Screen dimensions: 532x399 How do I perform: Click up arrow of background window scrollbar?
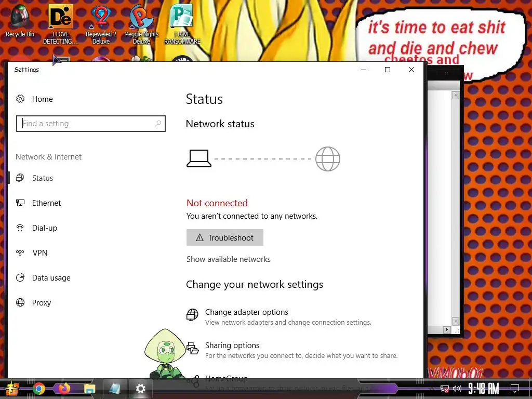coord(456,96)
